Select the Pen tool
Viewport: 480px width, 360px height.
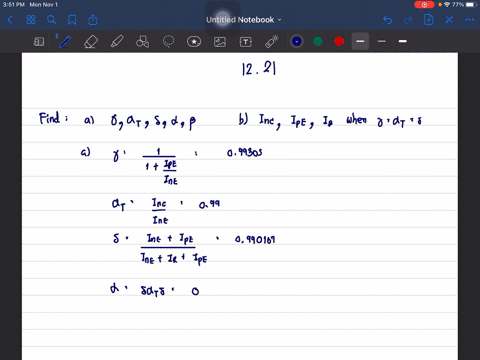pyautogui.click(x=64, y=42)
